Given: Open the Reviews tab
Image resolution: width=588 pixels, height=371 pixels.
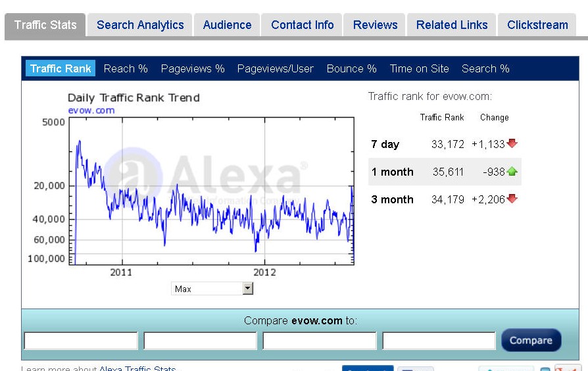Looking at the screenshot, I should point(375,25).
